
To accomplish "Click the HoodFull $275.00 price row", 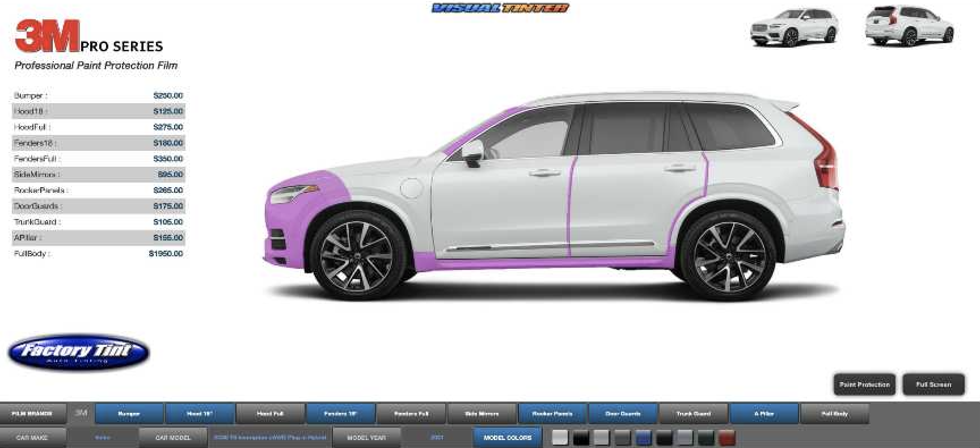I will [98, 127].
